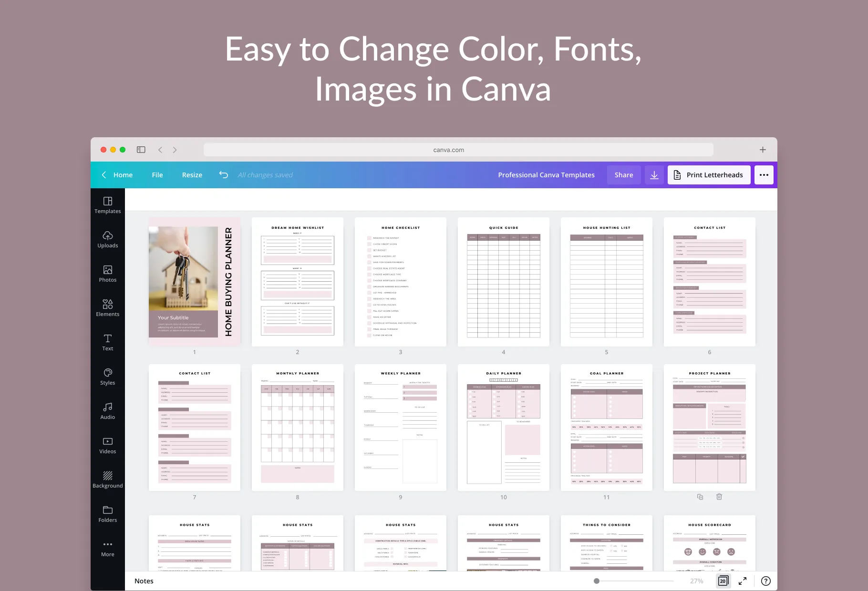Open the Background panel
The image size is (868, 591).
point(108,480)
